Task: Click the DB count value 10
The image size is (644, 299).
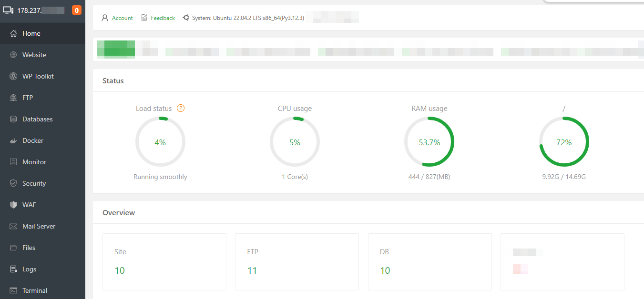Action: [x=385, y=270]
